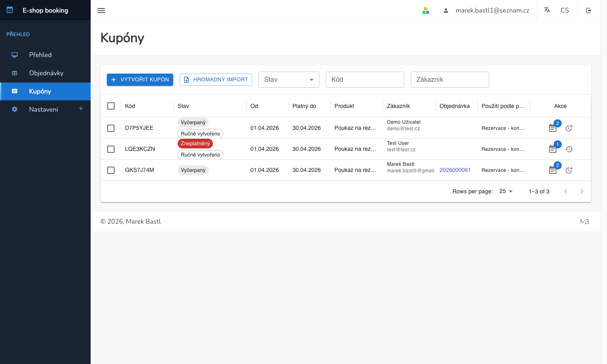Click the hamburger menu icon
The height and width of the screenshot is (364, 607).
[101, 11]
